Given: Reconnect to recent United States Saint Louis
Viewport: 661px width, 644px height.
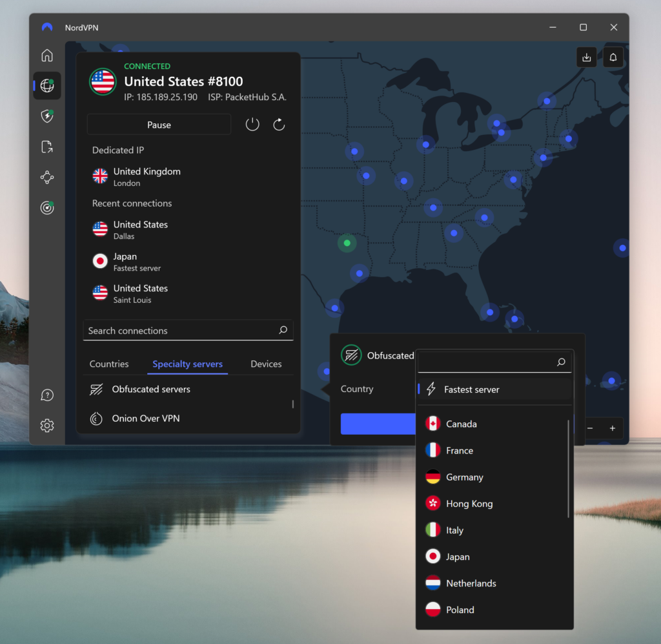Looking at the screenshot, I should pos(188,293).
